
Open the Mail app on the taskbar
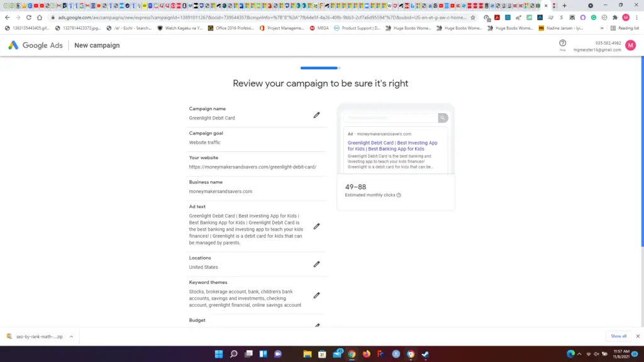tap(337, 354)
